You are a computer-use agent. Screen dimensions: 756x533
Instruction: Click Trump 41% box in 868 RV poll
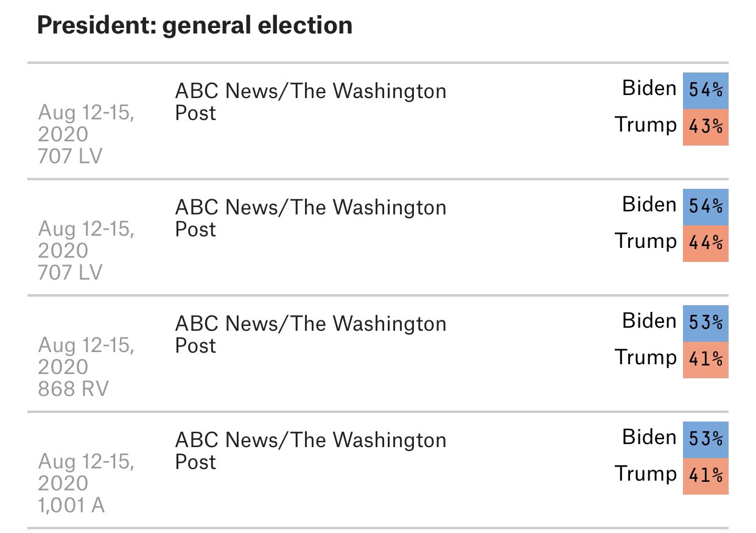[705, 360]
